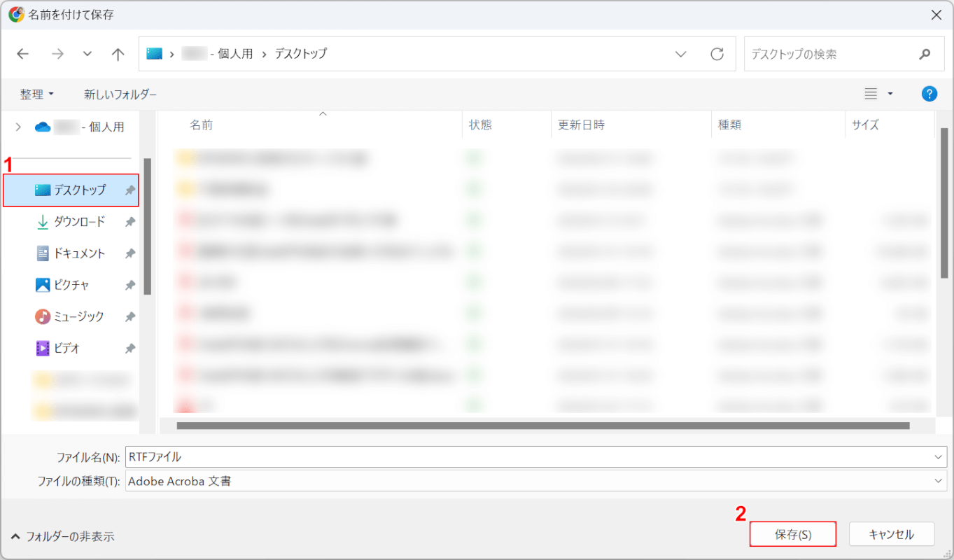Go up one folder level
Image resolution: width=954 pixels, height=560 pixels.
coord(118,54)
